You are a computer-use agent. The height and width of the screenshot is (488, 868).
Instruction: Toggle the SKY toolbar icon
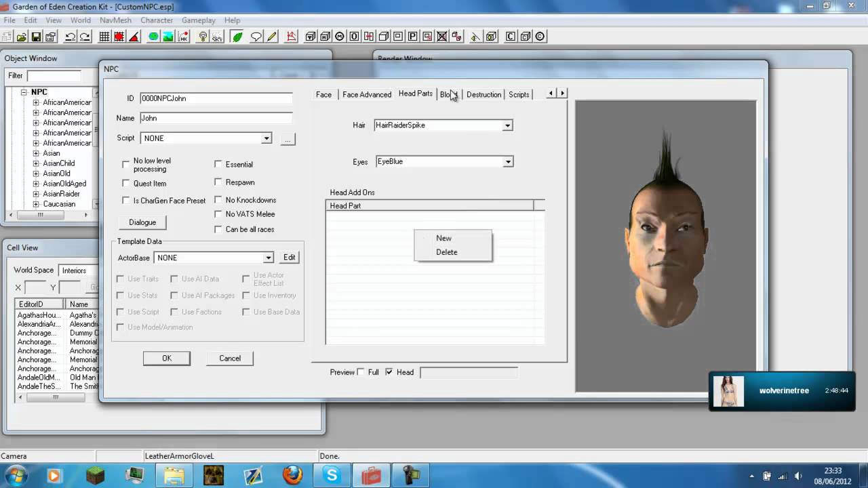pos(217,37)
